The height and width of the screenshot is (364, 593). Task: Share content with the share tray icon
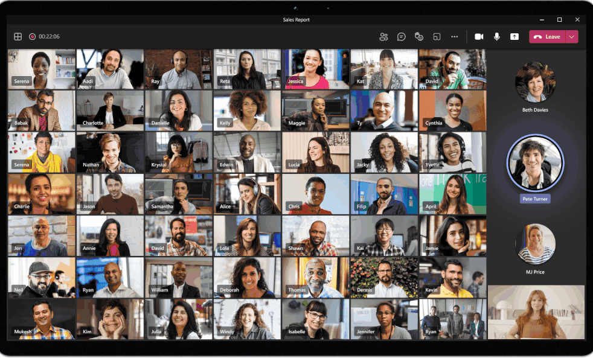[x=514, y=37]
